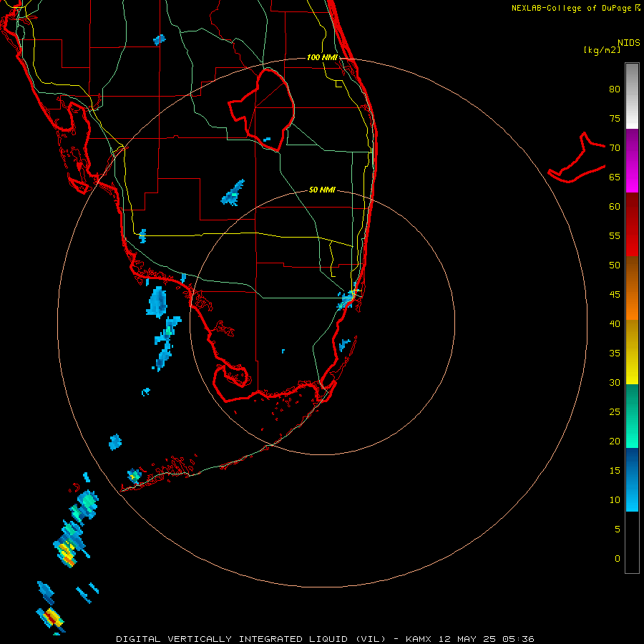644x644 pixels.
Task: Select the 45 value on the legend scale
Action: tap(615, 295)
